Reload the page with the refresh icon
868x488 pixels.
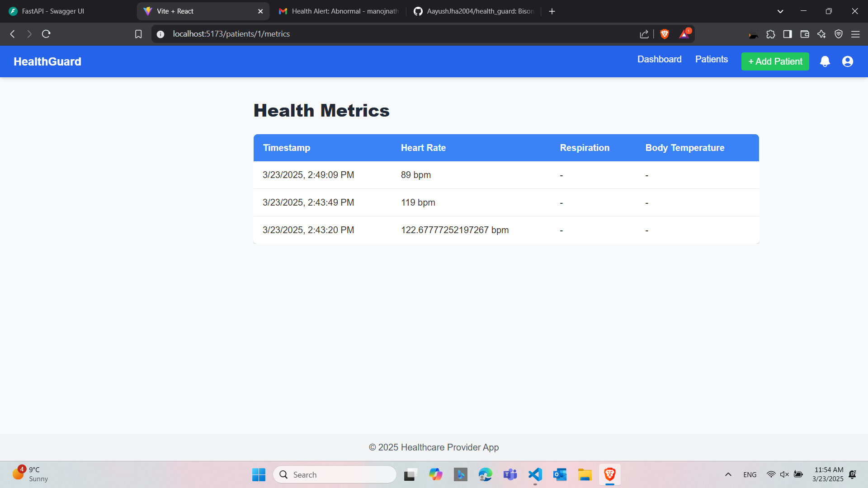pos(46,34)
